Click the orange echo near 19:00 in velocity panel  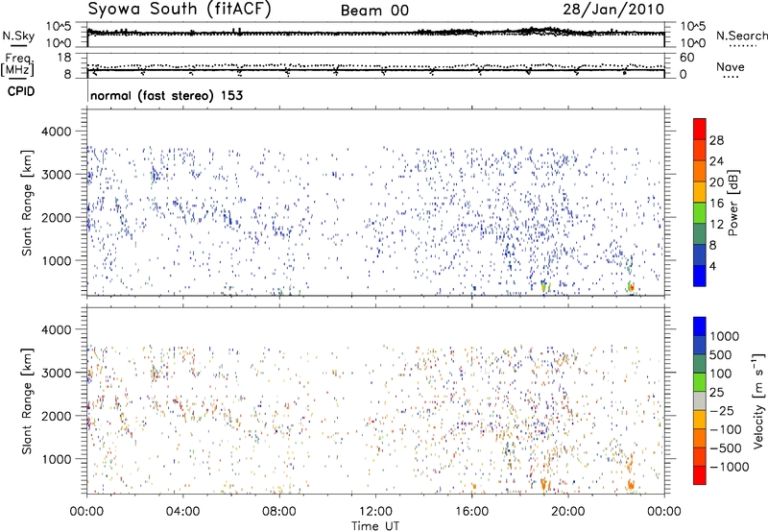(x=544, y=485)
